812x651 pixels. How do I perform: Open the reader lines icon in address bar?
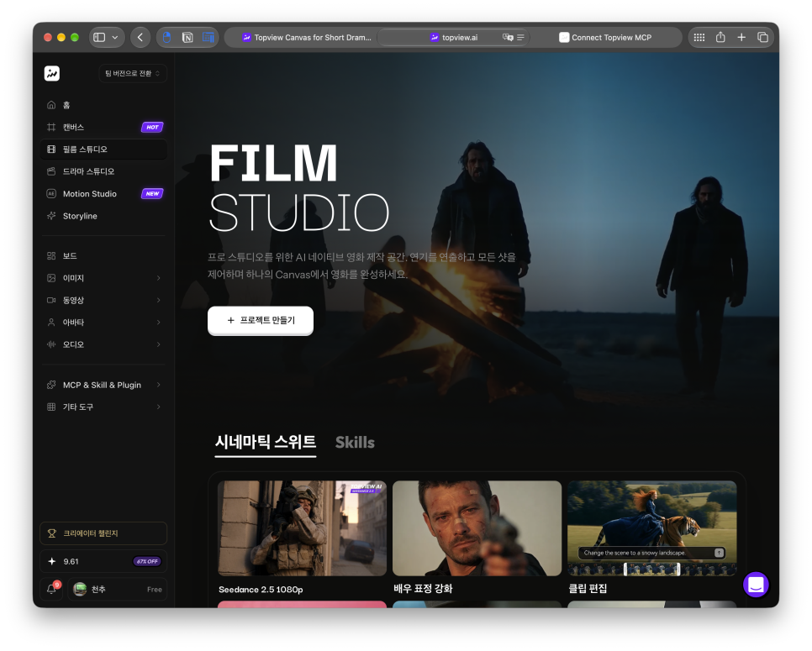pos(520,37)
